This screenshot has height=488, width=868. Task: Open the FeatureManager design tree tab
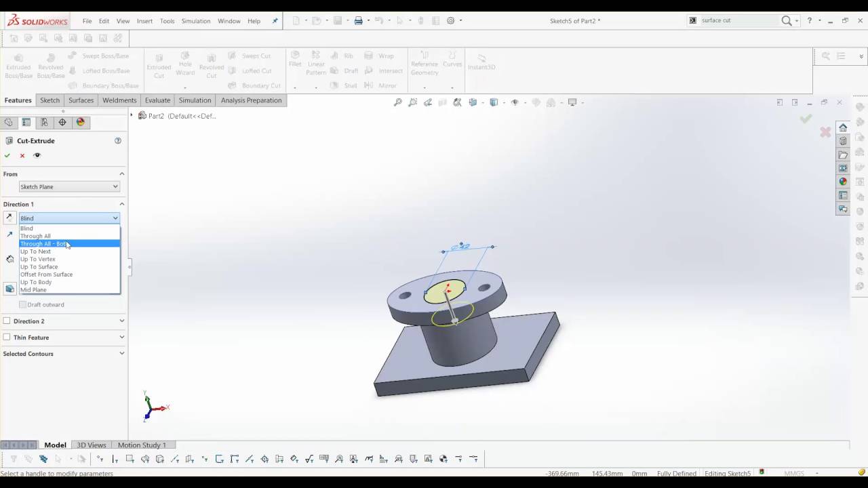(8, 123)
